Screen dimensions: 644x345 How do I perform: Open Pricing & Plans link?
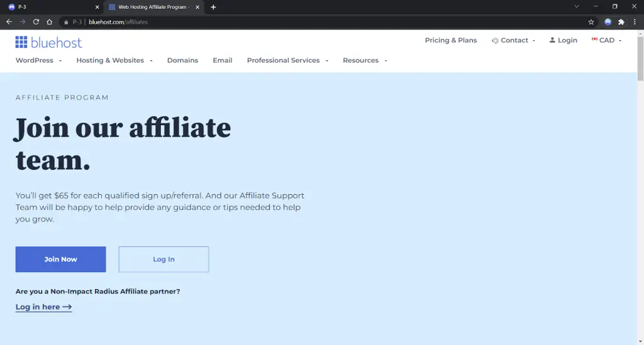click(450, 40)
